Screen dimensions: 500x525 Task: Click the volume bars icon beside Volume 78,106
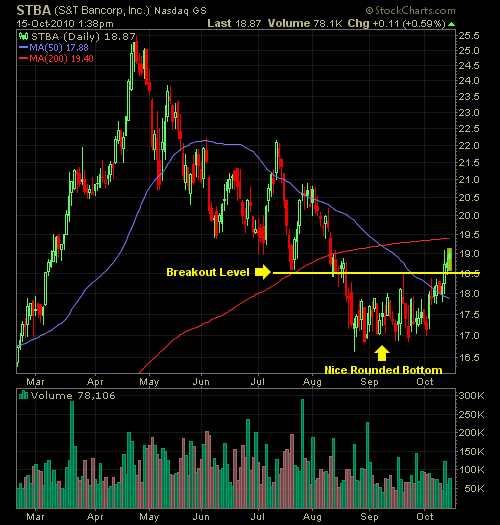coord(23,395)
